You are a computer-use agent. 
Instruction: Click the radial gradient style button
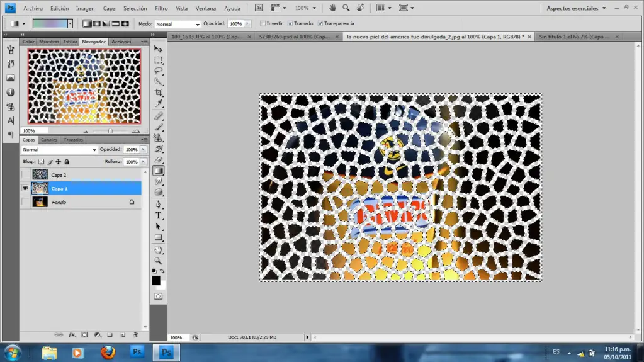[x=96, y=24]
